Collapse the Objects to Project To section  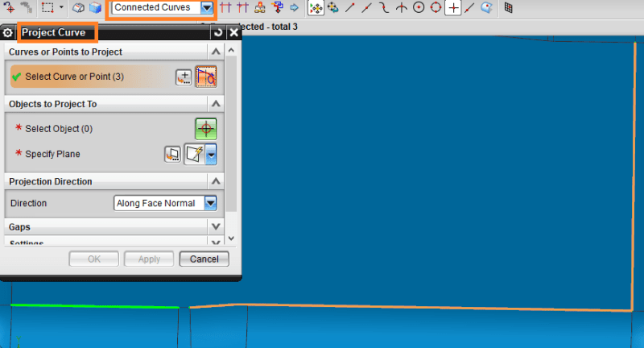point(216,104)
